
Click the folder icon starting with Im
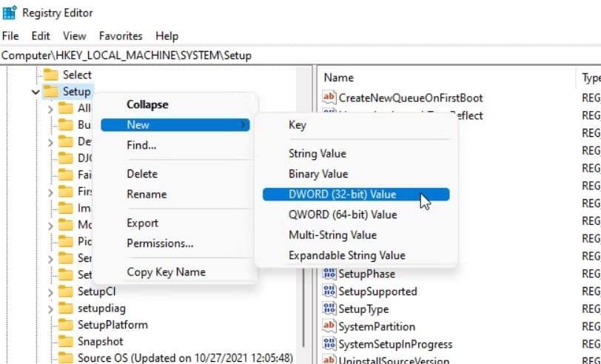coord(65,208)
